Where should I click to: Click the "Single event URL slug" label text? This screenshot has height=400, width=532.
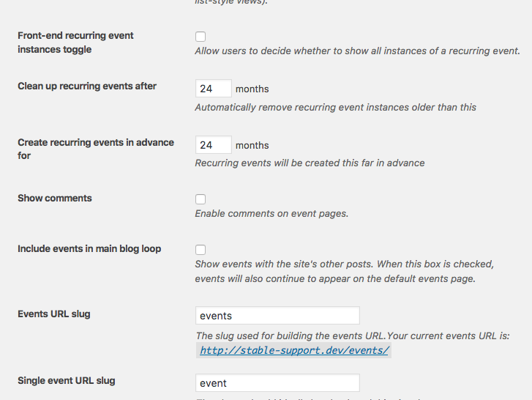tap(67, 380)
